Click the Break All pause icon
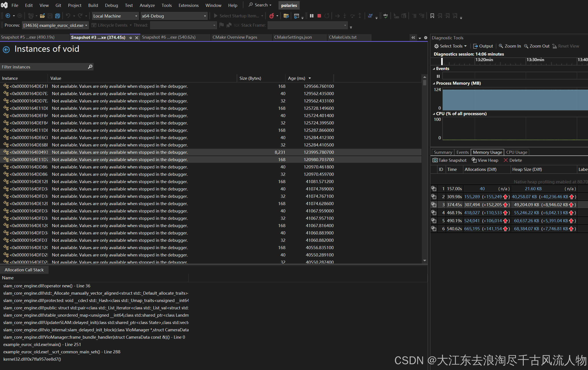588x370 pixels. click(312, 16)
